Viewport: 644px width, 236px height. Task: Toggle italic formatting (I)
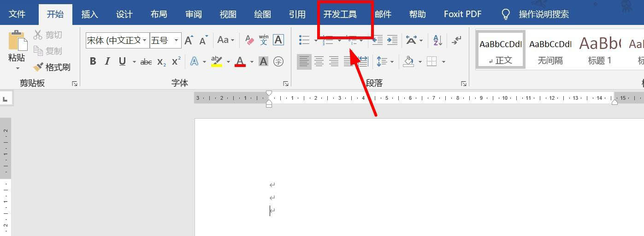tap(107, 61)
